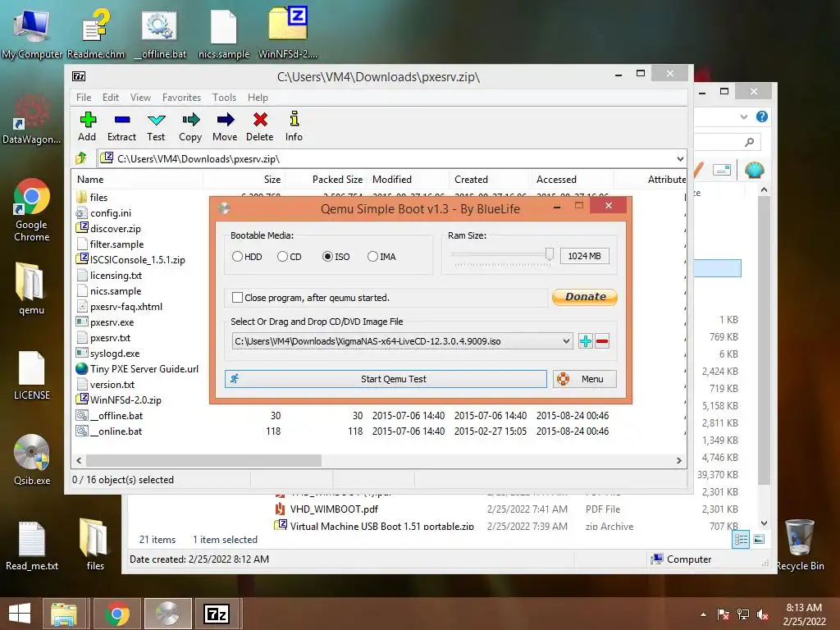Select the Google Chrome desktop shortcut
840x630 pixels.
(x=32, y=210)
